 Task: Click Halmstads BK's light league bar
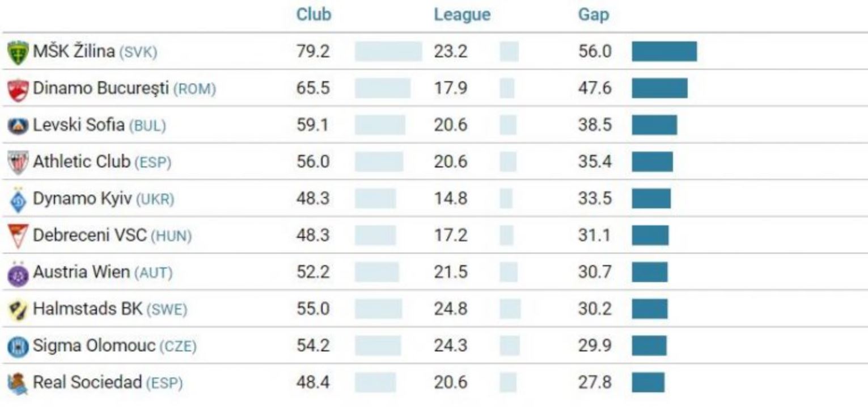click(510, 309)
